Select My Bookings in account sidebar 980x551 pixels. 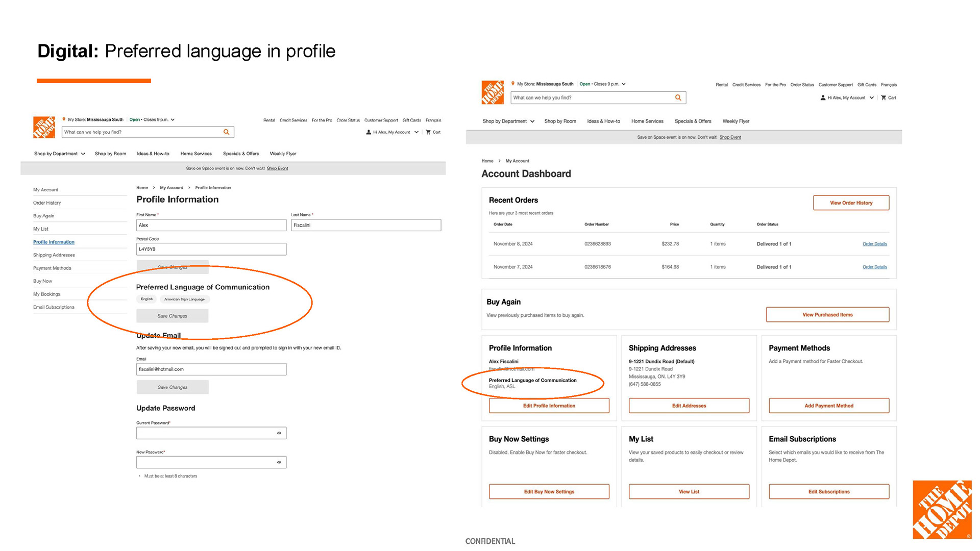[46, 294]
